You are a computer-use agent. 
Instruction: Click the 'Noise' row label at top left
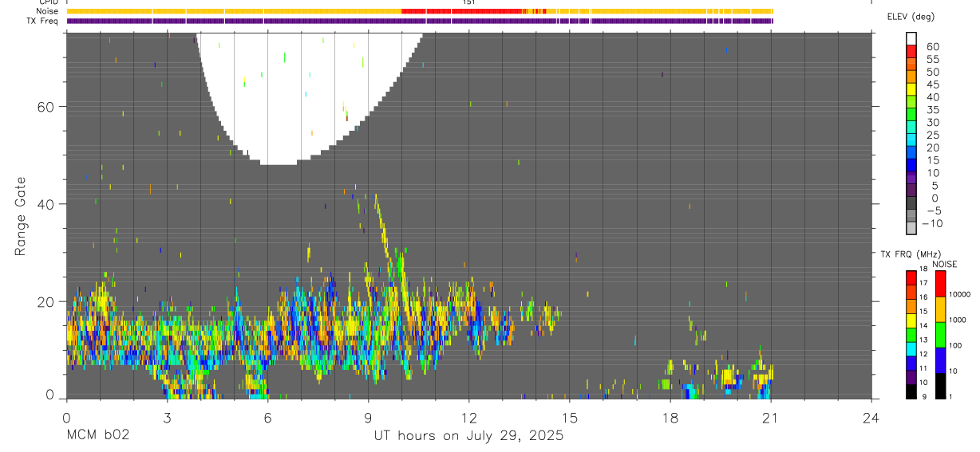coord(48,11)
